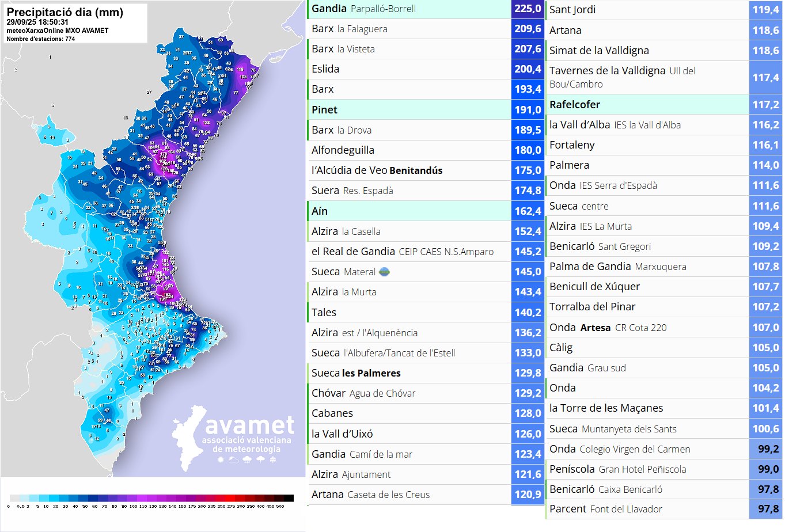Image resolution: width=785 pixels, height=532 pixels.
Task: Open Chóvar Agua de Chóvar row
Action: 425,393
